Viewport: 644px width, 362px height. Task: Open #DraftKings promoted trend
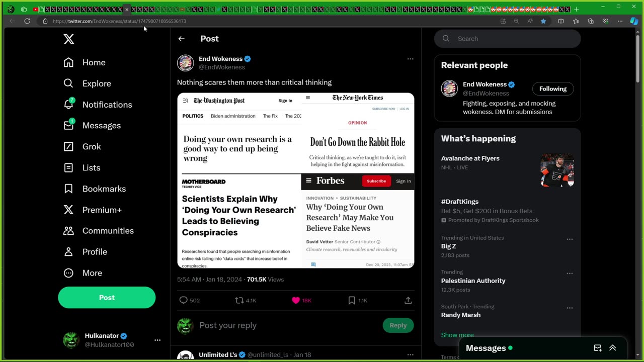pos(460,202)
